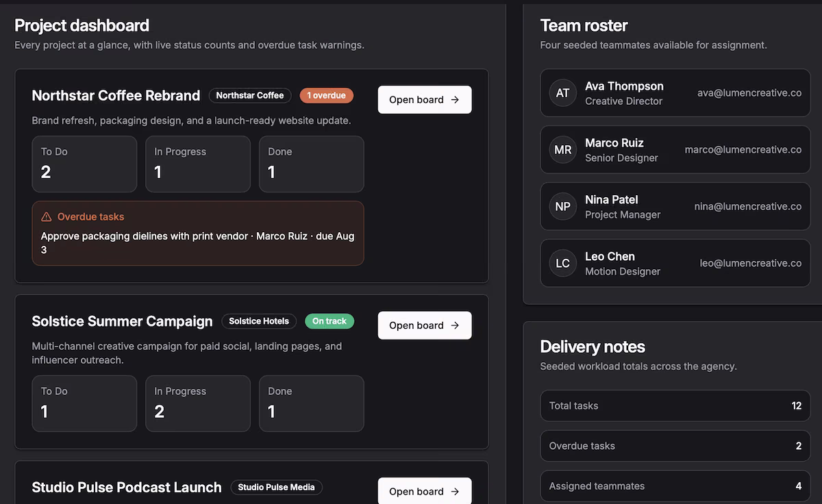Click the Northstar Coffee Rebrand project title
The width and height of the screenshot is (822, 504).
(x=116, y=95)
